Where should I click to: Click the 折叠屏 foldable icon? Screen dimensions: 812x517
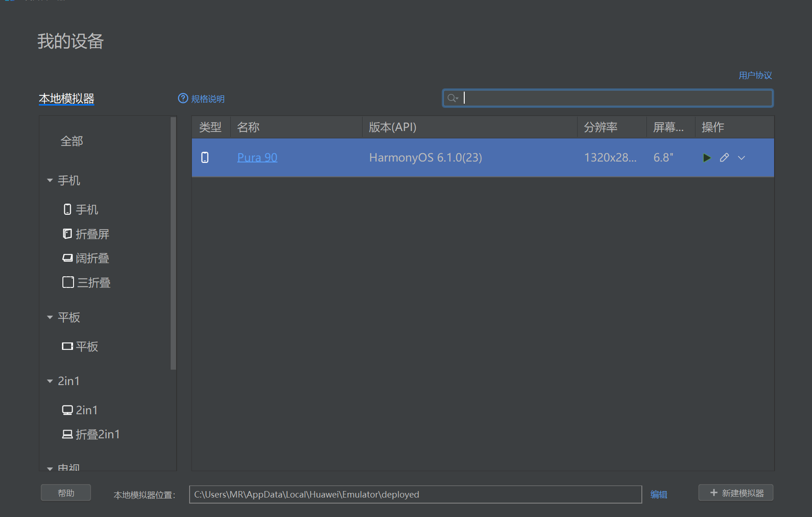pyautogui.click(x=68, y=234)
